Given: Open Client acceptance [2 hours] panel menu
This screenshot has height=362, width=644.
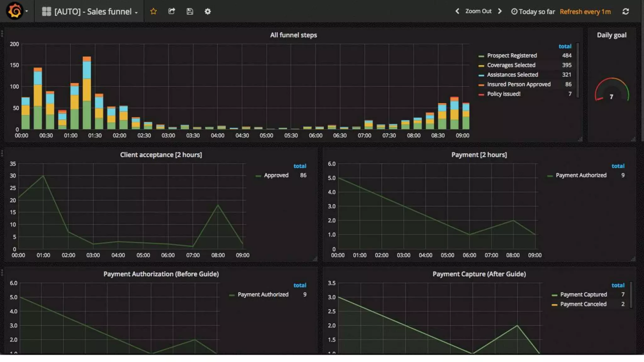Looking at the screenshot, I should pos(161,155).
